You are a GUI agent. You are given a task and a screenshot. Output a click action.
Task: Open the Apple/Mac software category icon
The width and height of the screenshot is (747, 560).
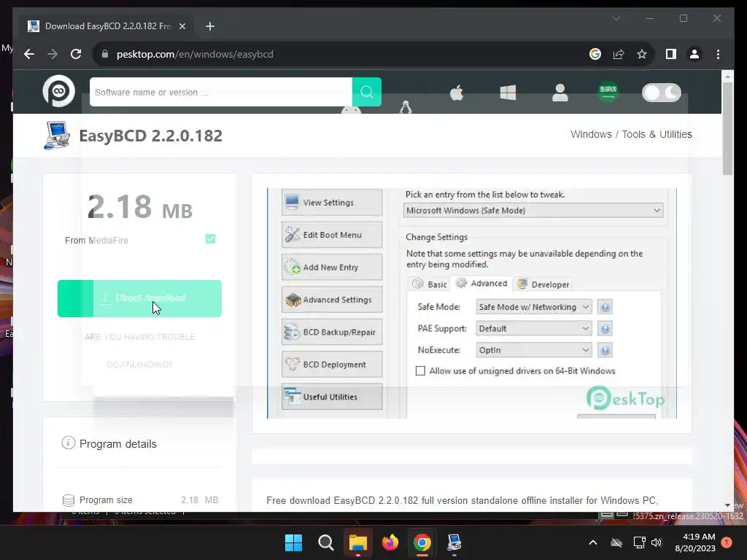(x=457, y=93)
